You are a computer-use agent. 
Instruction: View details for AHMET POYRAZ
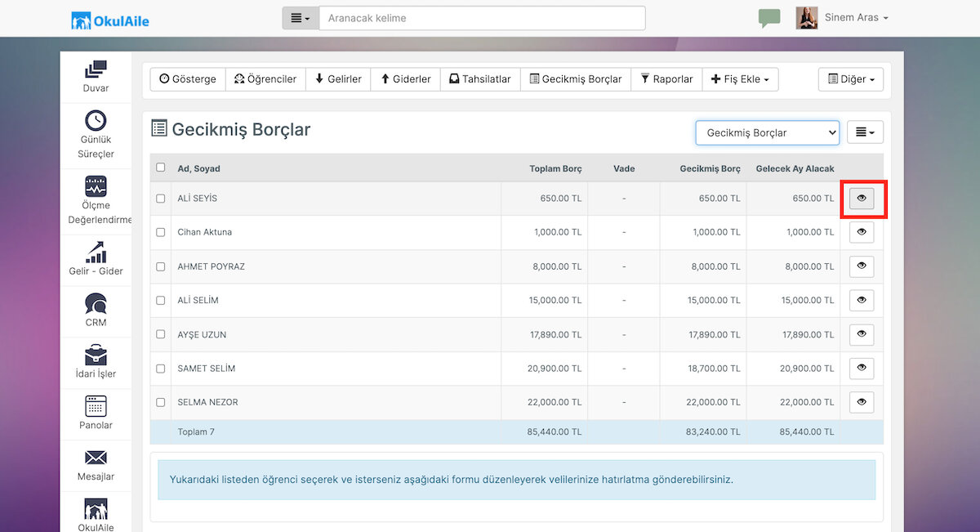pos(862,266)
